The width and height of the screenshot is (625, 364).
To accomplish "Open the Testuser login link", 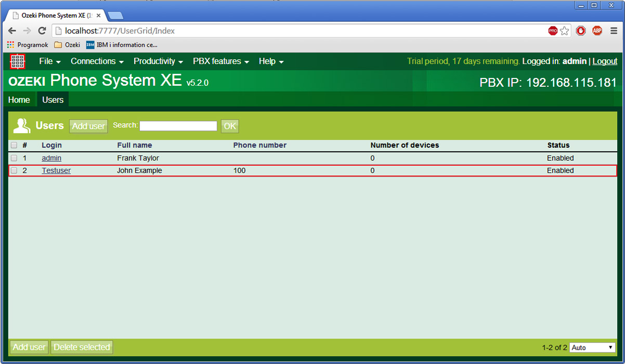I will 56,171.
